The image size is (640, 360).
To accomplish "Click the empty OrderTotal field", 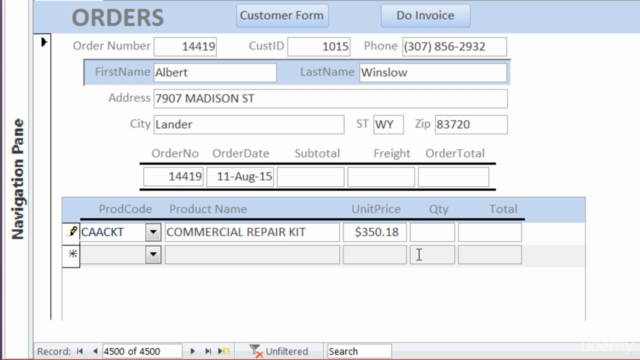I will [x=453, y=177].
